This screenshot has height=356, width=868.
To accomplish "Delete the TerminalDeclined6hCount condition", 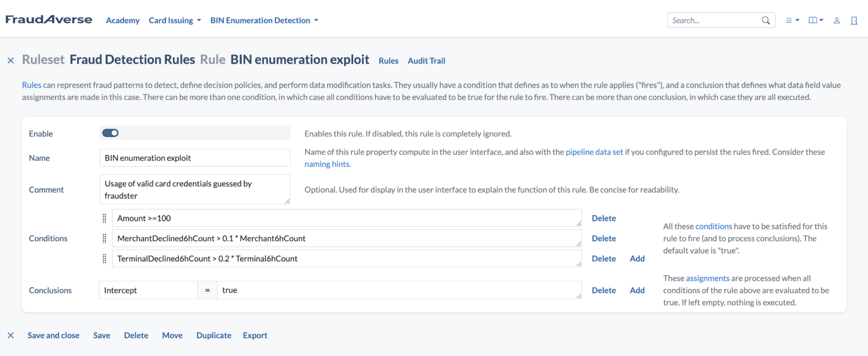I will pos(603,259).
